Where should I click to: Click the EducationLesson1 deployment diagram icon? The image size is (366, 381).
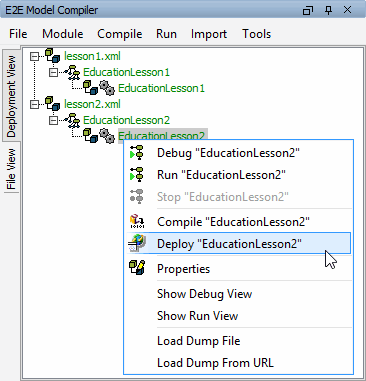point(72,72)
